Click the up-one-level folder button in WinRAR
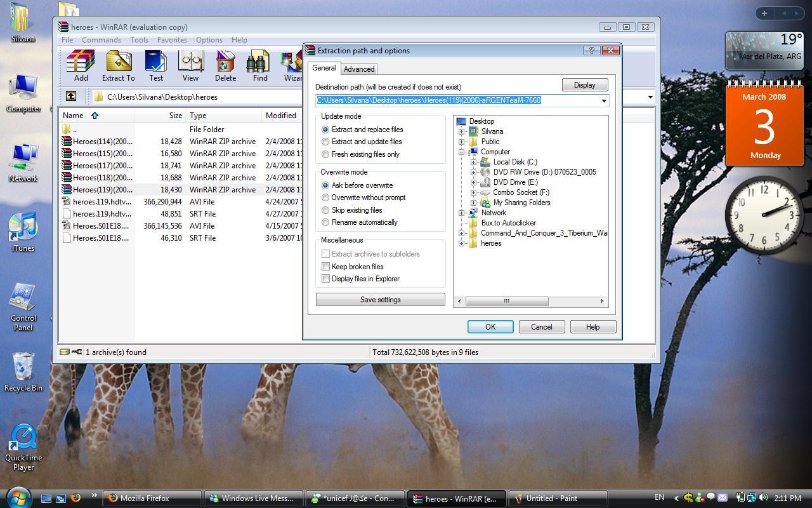 click(71, 97)
